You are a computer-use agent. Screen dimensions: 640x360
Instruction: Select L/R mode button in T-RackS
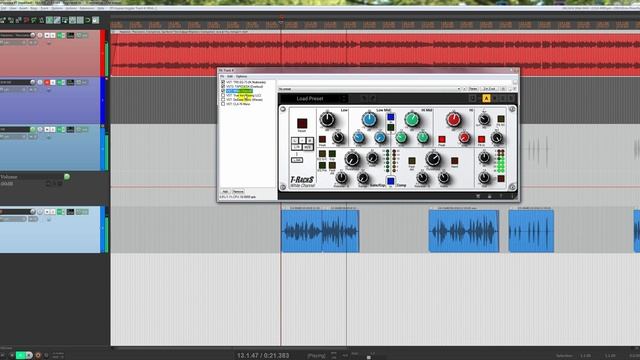coord(297,147)
